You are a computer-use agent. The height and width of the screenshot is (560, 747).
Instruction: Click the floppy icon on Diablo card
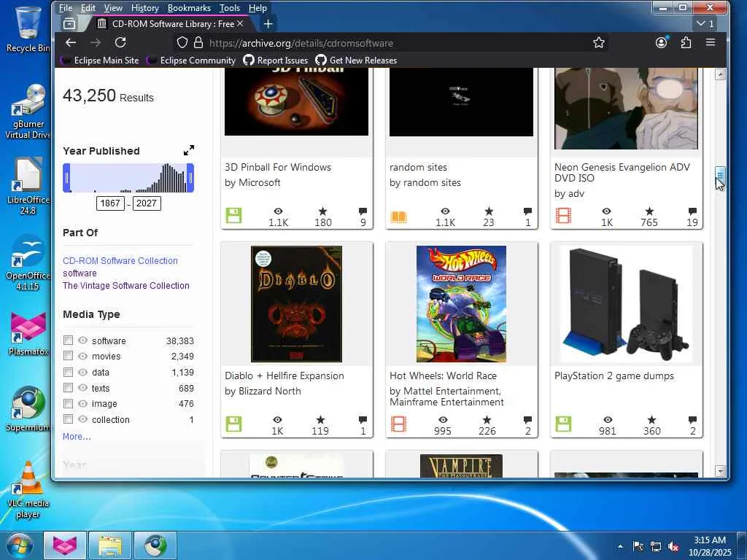(233, 424)
